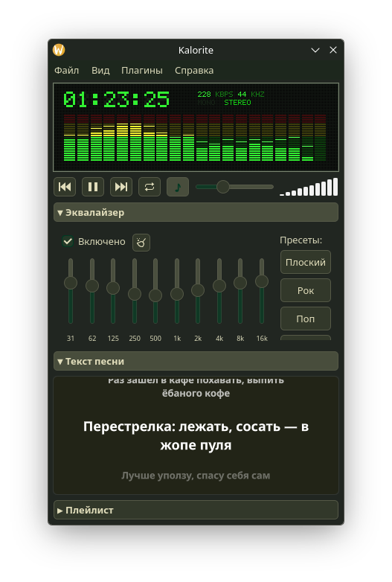Apply the Рок preset
This screenshot has height=582, width=392.
point(306,291)
